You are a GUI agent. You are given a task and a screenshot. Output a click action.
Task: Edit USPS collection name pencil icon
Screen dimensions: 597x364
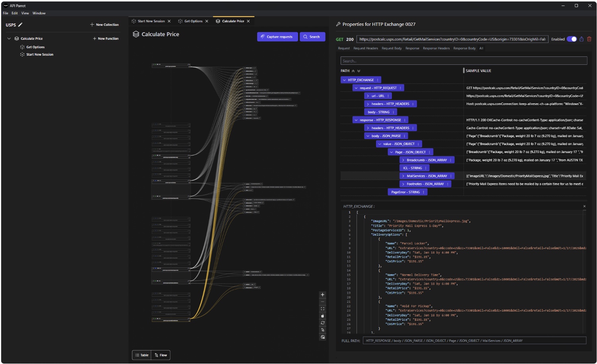[20, 25]
